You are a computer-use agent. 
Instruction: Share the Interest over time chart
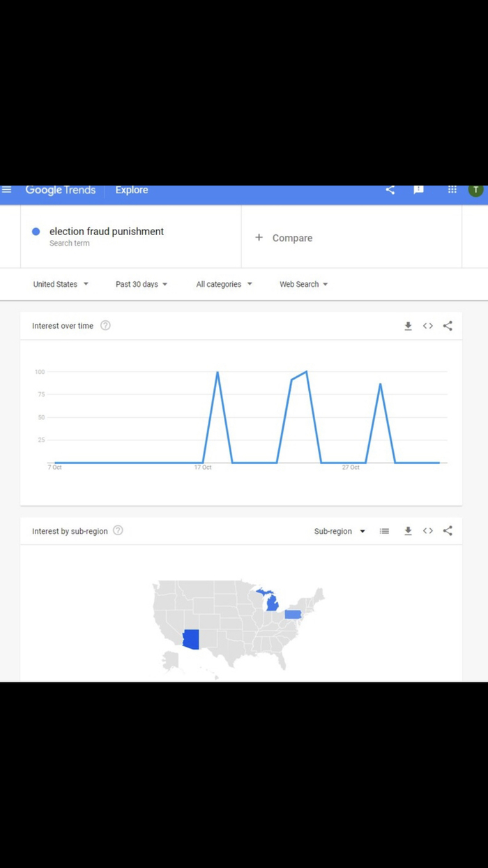click(448, 326)
